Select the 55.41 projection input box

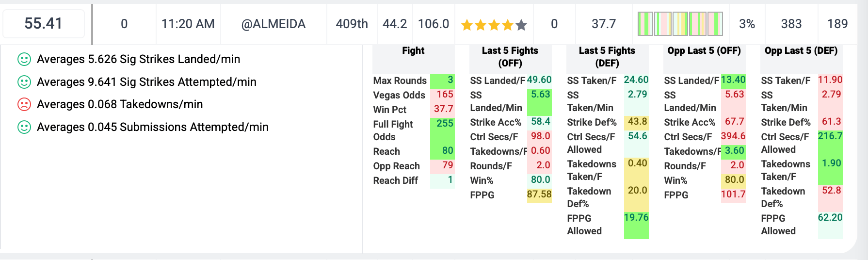44,24
